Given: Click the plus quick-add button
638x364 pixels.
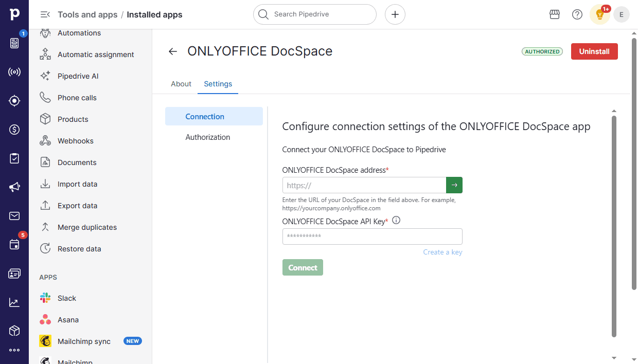Looking at the screenshot, I should click(x=395, y=14).
